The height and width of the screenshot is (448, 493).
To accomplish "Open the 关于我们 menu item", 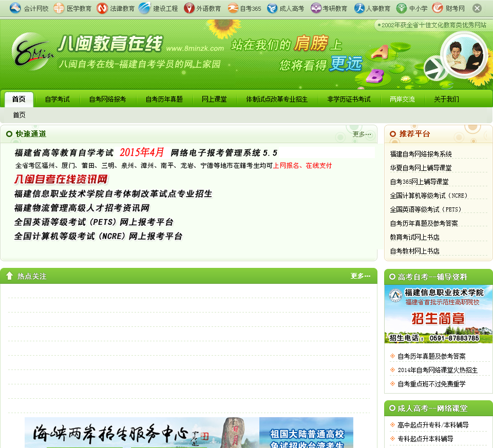I will click(x=446, y=99).
